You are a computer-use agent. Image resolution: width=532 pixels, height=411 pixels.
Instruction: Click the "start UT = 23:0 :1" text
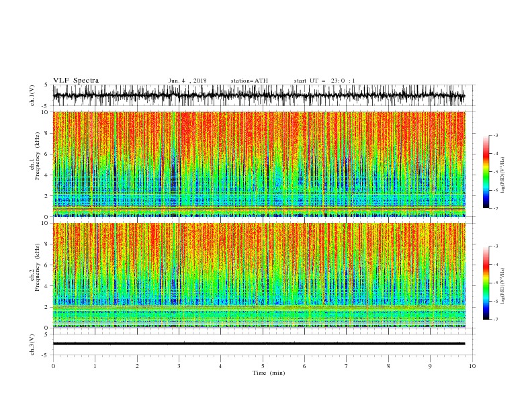[x=324, y=81]
